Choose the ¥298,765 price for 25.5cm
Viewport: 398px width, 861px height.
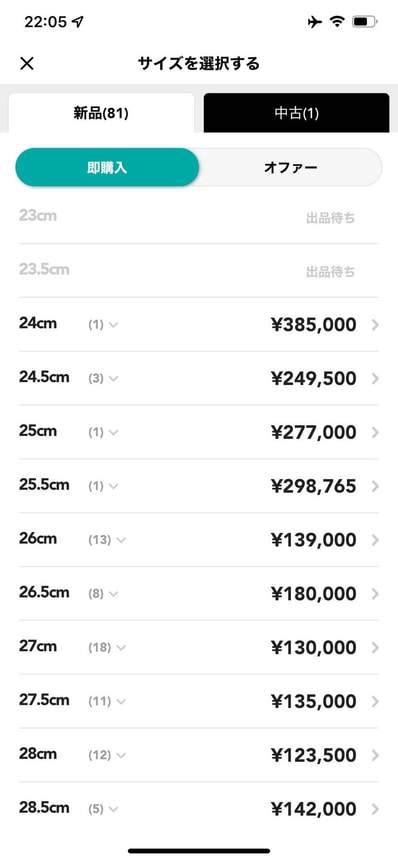313,487
